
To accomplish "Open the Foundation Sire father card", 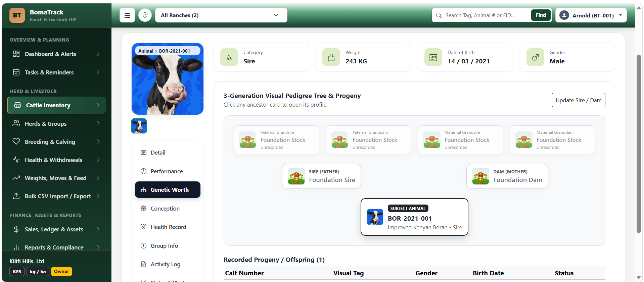I will click(321, 176).
